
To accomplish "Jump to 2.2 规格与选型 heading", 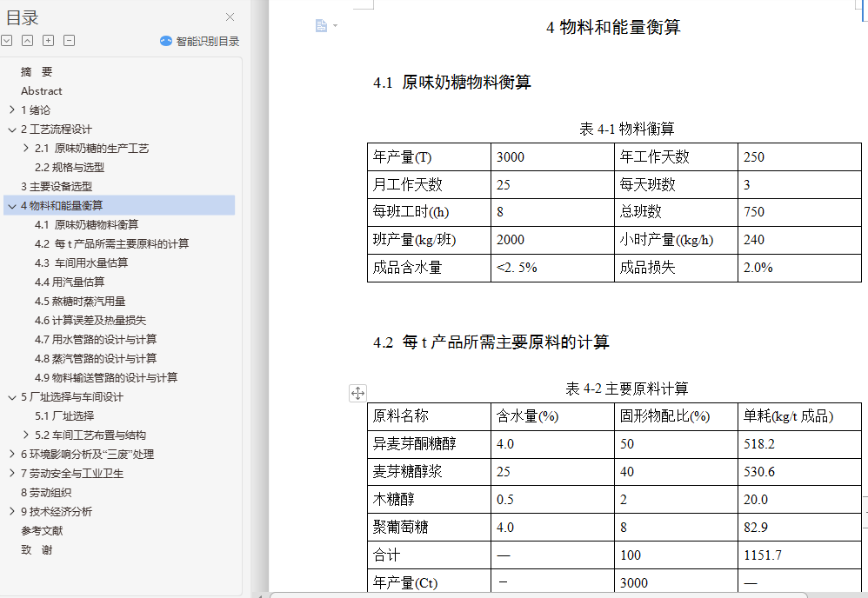I will tap(70, 168).
